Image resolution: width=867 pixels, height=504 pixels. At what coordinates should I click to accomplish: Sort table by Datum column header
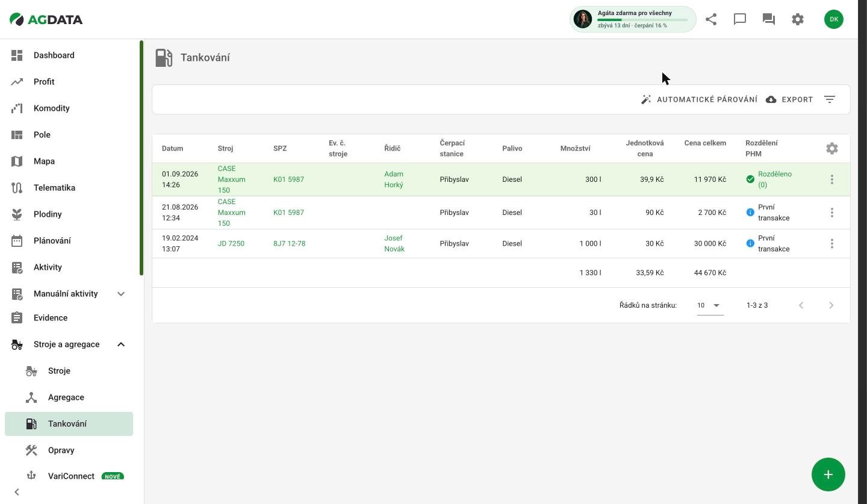tap(172, 148)
